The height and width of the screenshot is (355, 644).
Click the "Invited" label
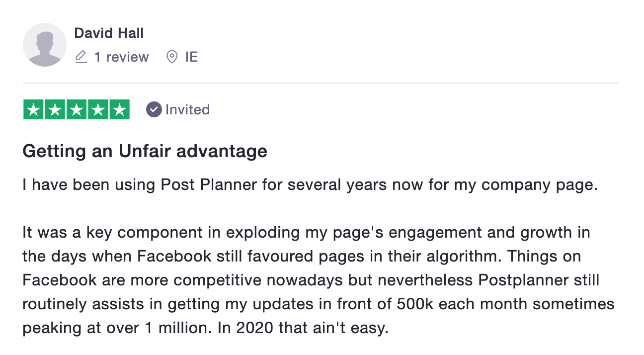point(187,109)
